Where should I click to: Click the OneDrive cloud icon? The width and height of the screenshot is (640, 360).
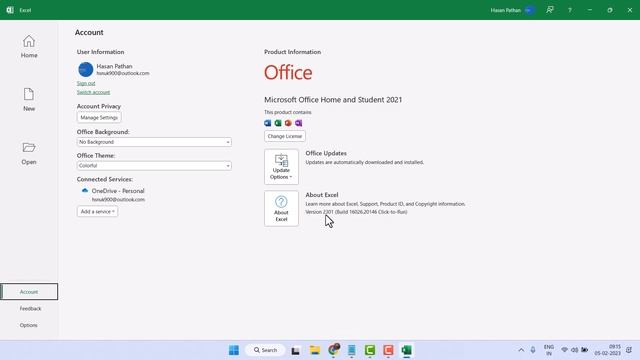point(85,191)
